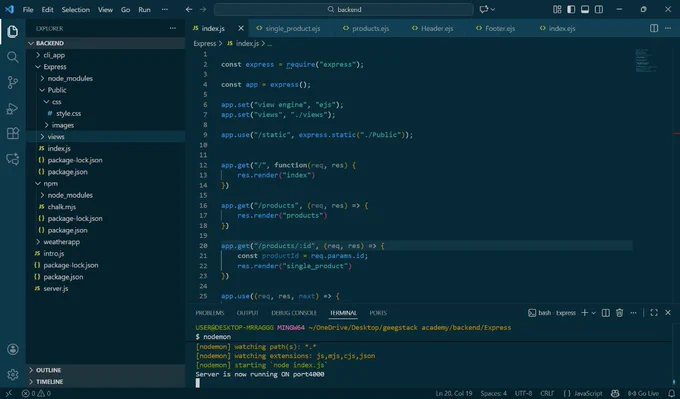This screenshot has height=399, width=680.
Task: Split the terminal pane
Action: point(606,313)
